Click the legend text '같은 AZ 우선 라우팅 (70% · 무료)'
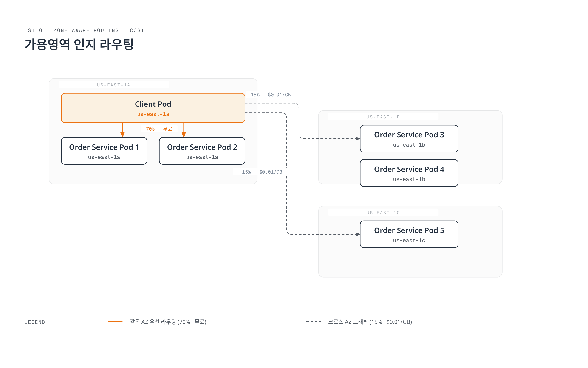Image resolution: width=588 pixels, height=368 pixels. point(168,322)
